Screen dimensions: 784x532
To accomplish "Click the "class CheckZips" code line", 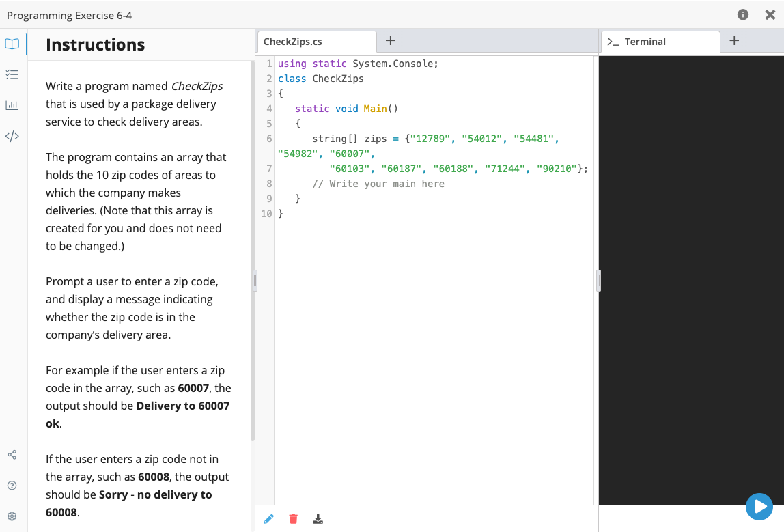I will [x=320, y=79].
